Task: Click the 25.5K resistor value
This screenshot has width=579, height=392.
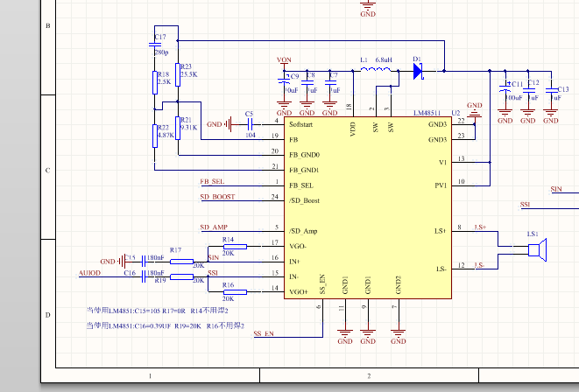Action: (x=188, y=74)
